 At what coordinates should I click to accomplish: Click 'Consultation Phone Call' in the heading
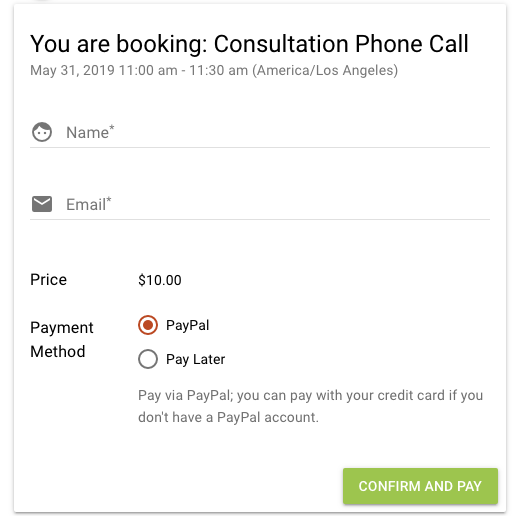tap(341, 44)
